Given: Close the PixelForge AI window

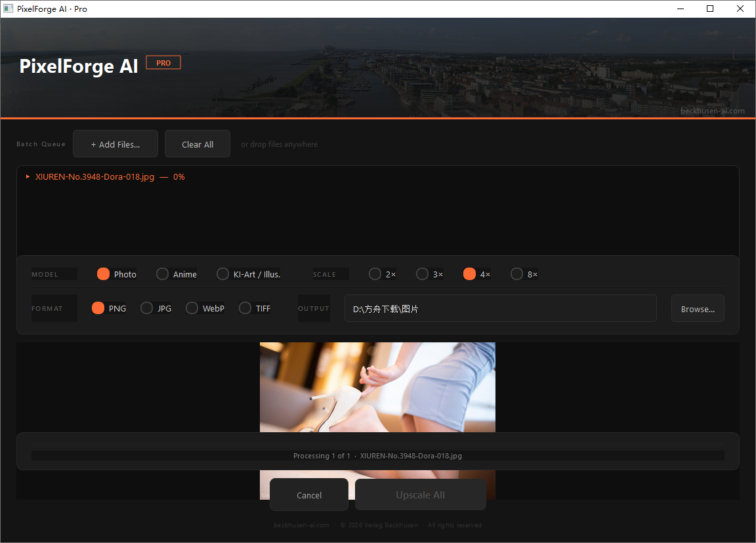Looking at the screenshot, I should pos(740,9).
